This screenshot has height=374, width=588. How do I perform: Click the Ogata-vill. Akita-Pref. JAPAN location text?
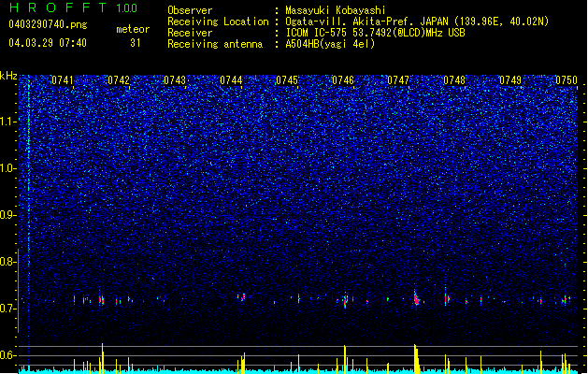pyautogui.click(x=417, y=22)
